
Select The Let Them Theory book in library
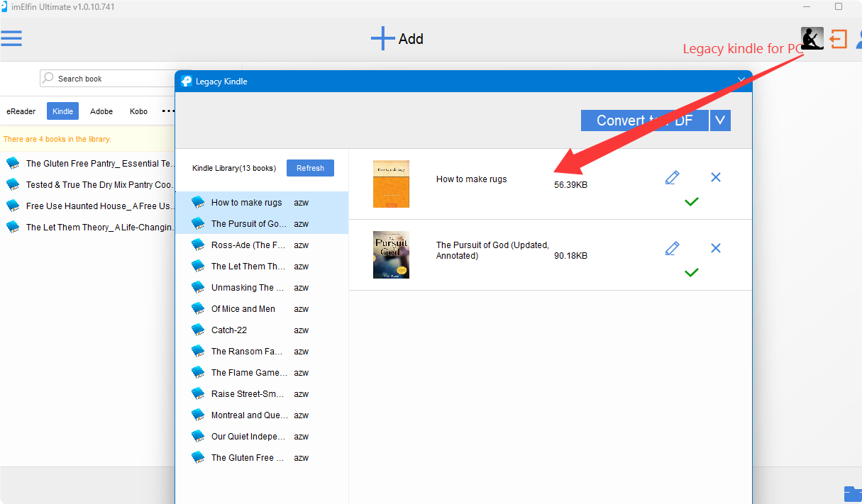tap(88, 227)
